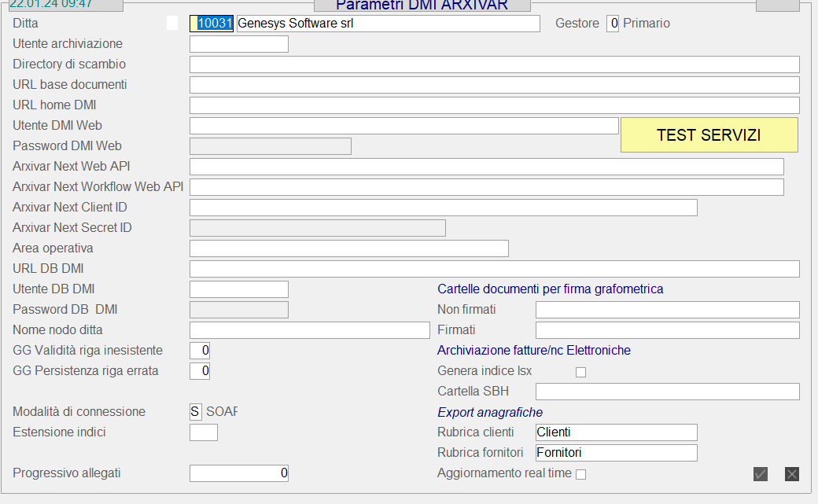The height and width of the screenshot is (504, 818).
Task: Click the cancel X icon
Action: click(792, 474)
